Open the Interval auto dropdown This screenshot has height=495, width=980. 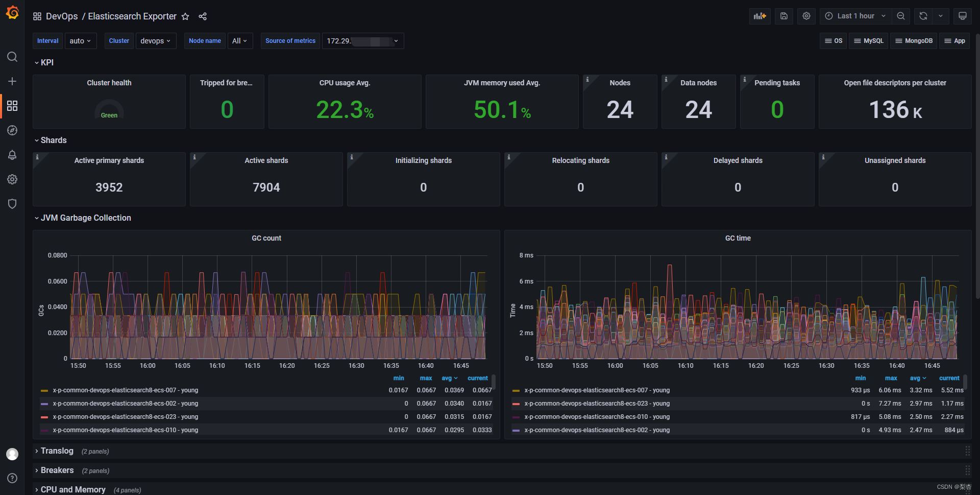pyautogui.click(x=81, y=41)
